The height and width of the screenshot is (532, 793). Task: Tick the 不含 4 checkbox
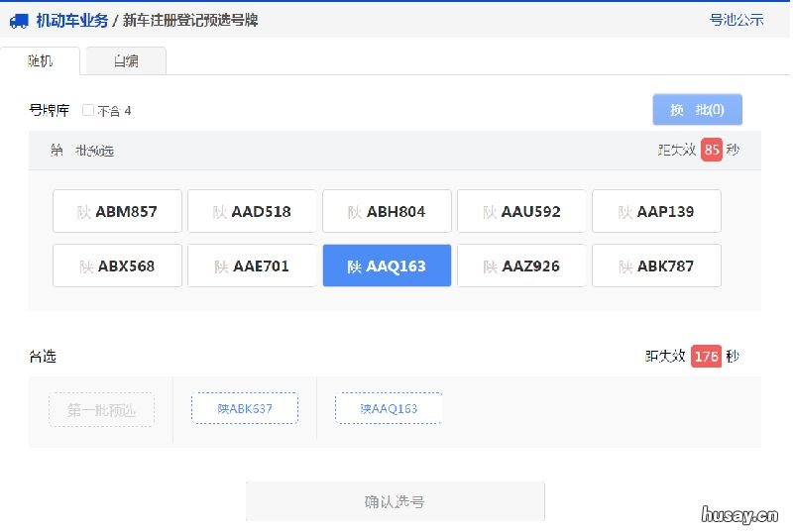(x=87, y=110)
